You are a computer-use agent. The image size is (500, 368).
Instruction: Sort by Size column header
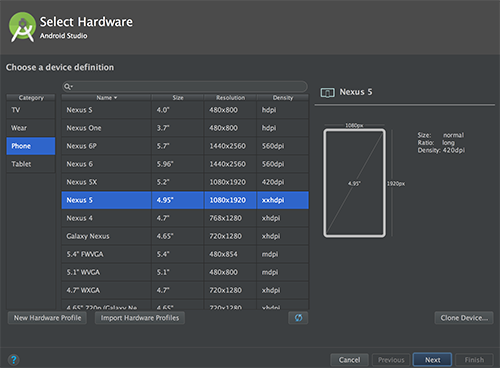click(178, 98)
